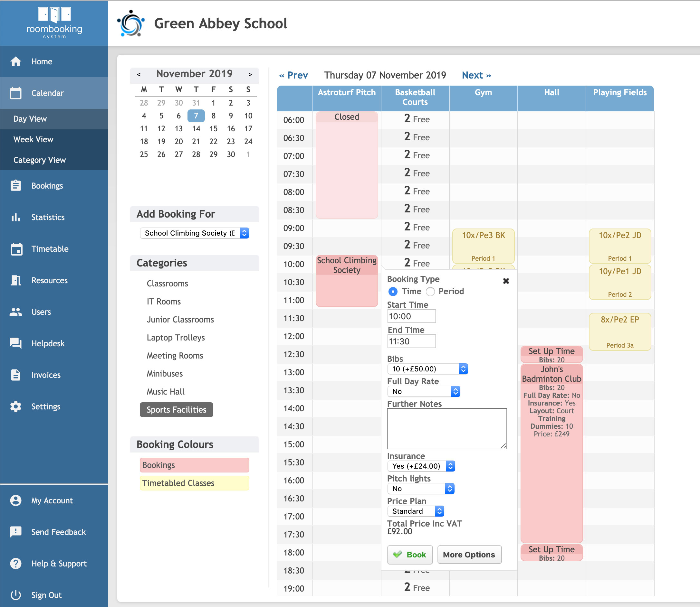The height and width of the screenshot is (607, 700).
Task: Go to Next day link
Action: [476, 75]
